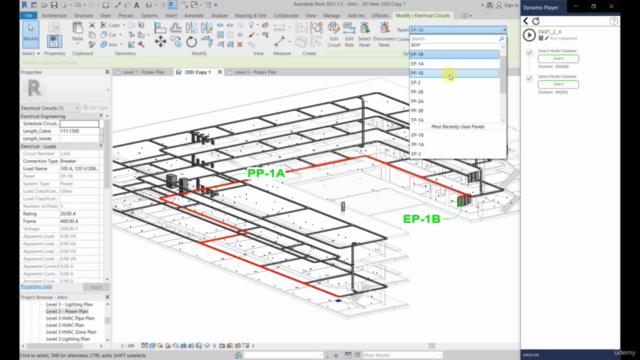640x360 pixels.
Task: Choose PP-1B in the panel list
Action: tap(454, 73)
